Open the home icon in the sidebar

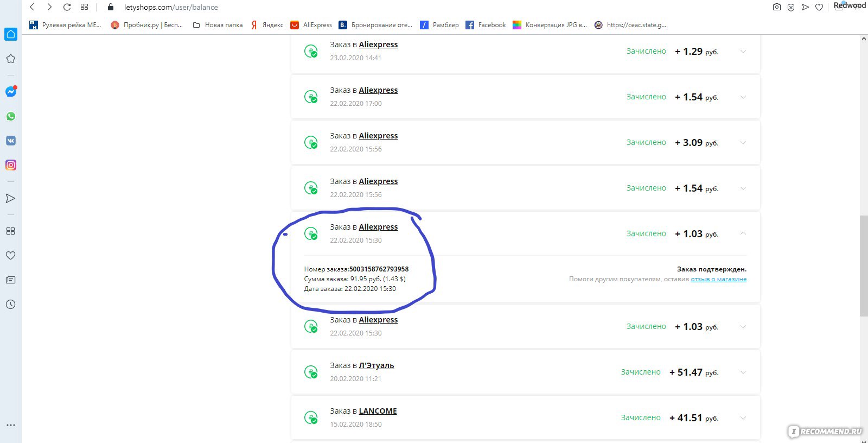[x=11, y=34]
